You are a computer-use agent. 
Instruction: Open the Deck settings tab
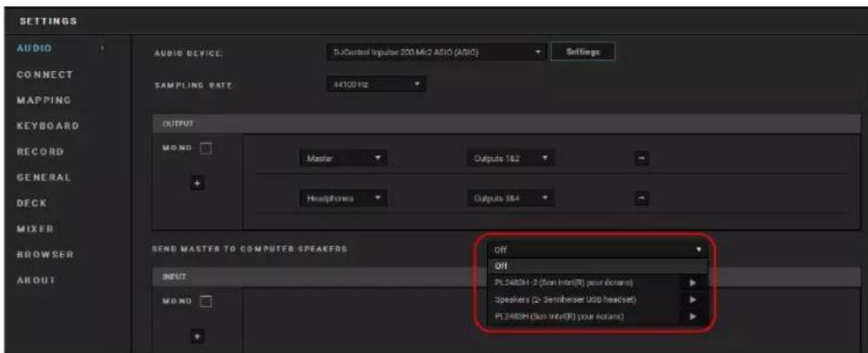pyautogui.click(x=31, y=203)
